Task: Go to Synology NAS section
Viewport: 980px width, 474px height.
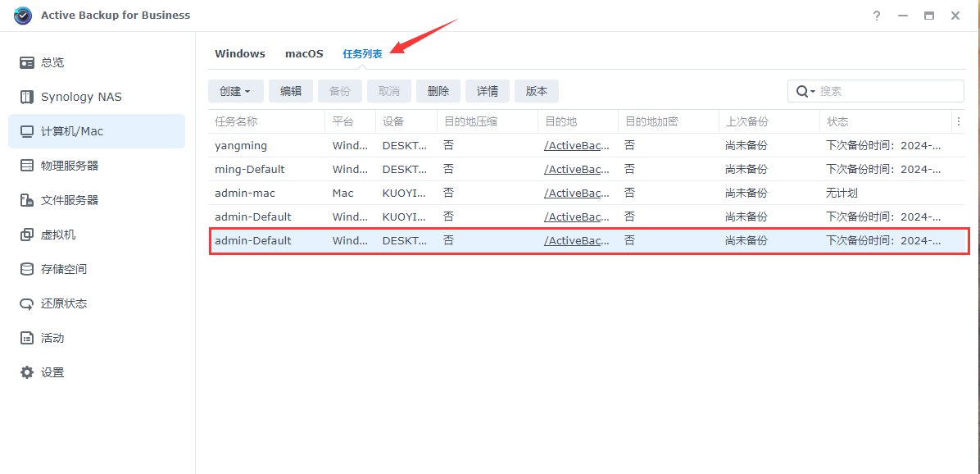Action: click(96, 97)
